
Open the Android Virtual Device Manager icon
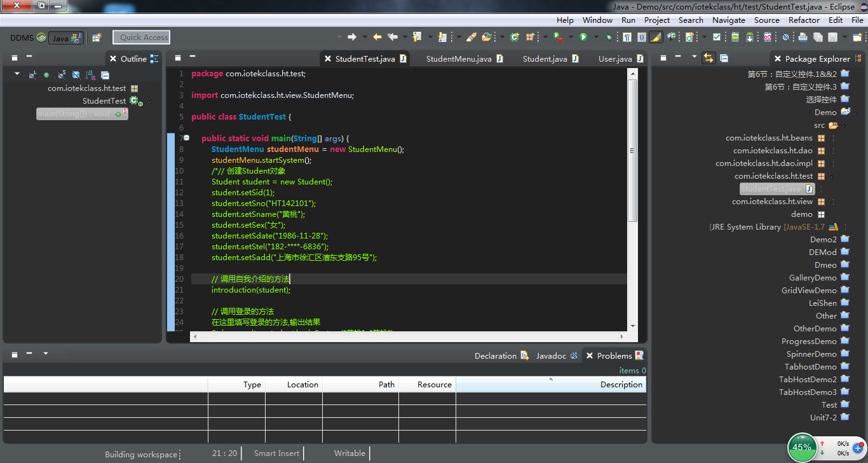click(735, 38)
